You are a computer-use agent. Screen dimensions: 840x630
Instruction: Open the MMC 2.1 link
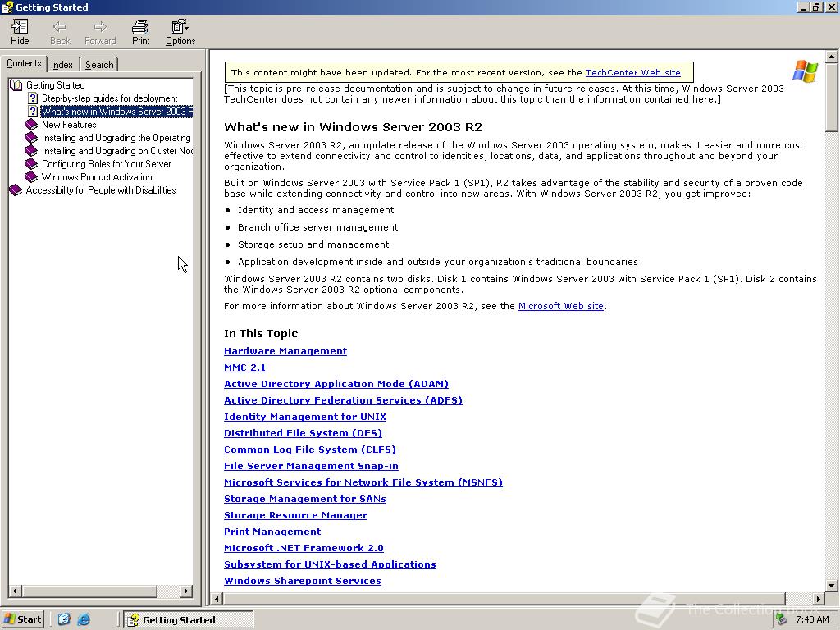coord(244,367)
